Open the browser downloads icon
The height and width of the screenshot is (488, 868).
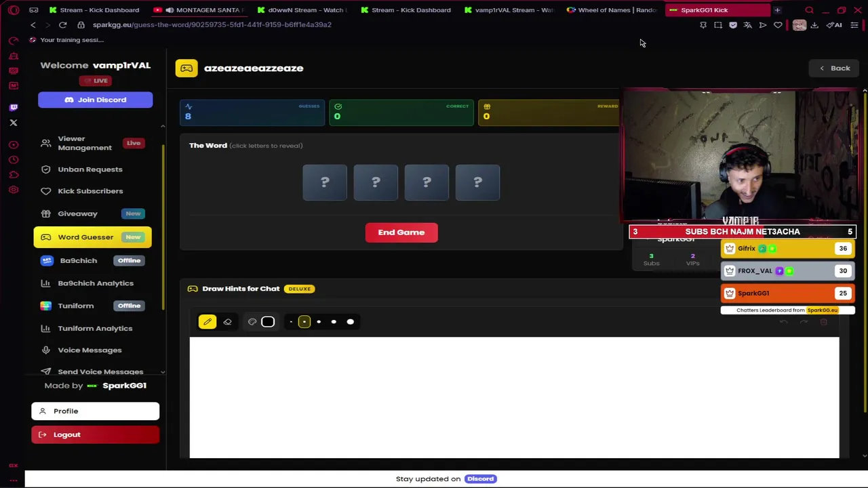pos(814,25)
